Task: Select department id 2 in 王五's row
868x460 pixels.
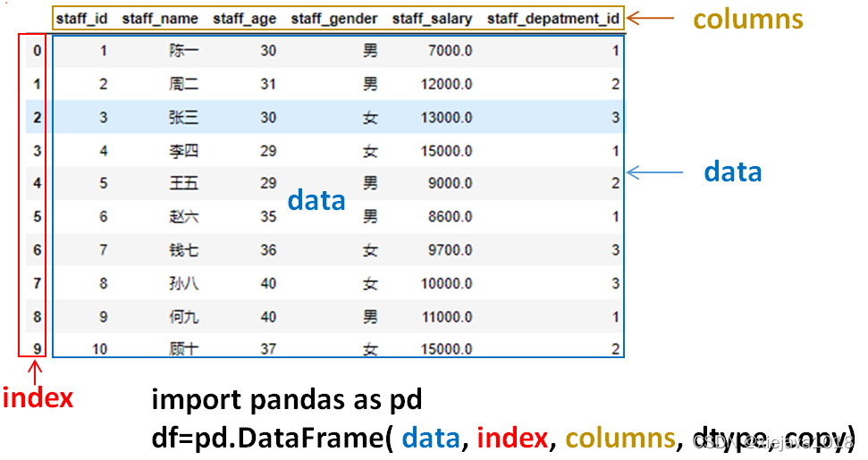Action: [x=615, y=183]
